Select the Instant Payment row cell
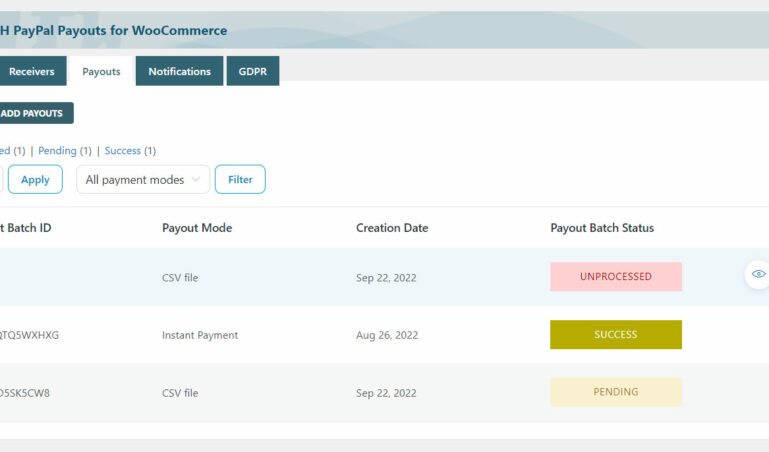769x452 pixels. pyautogui.click(x=200, y=335)
